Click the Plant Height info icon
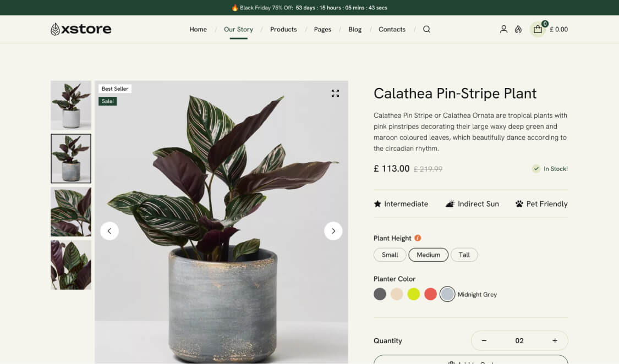Viewport: 619px width, 364px height. (418, 238)
